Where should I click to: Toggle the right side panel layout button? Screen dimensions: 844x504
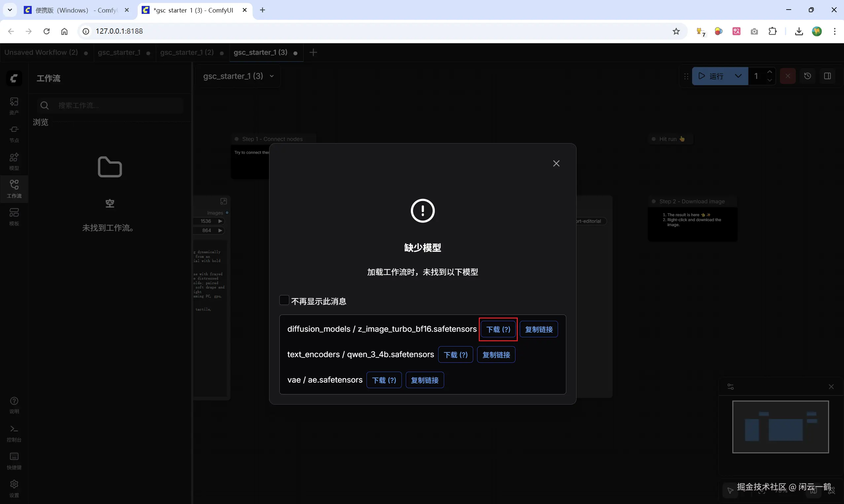coord(827,76)
